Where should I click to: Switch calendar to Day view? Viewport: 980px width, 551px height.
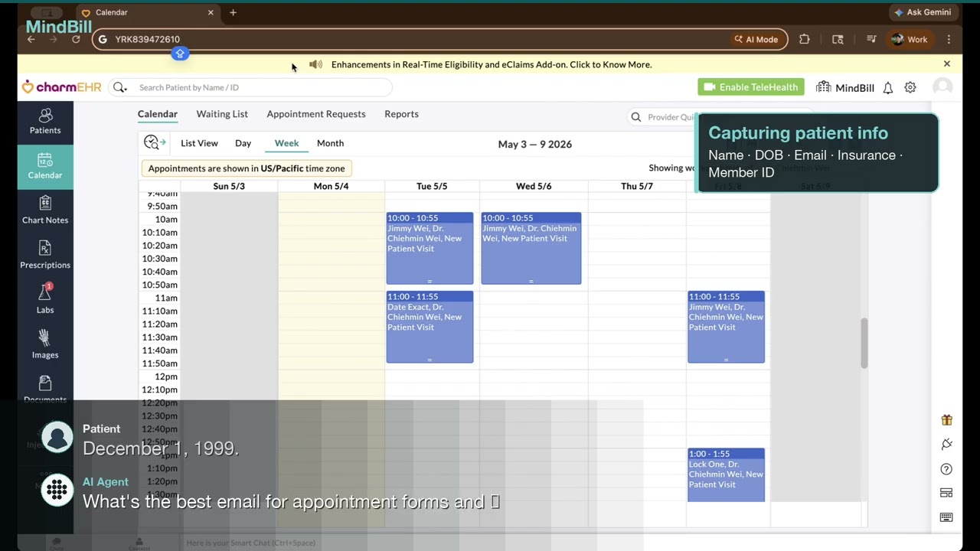pyautogui.click(x=243, y=143)
